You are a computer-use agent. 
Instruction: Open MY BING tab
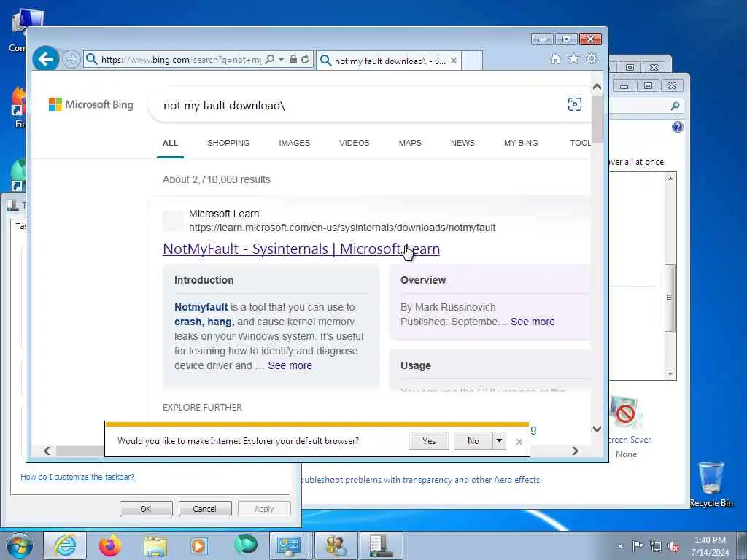pyautogui.click(x=521, y=143)
